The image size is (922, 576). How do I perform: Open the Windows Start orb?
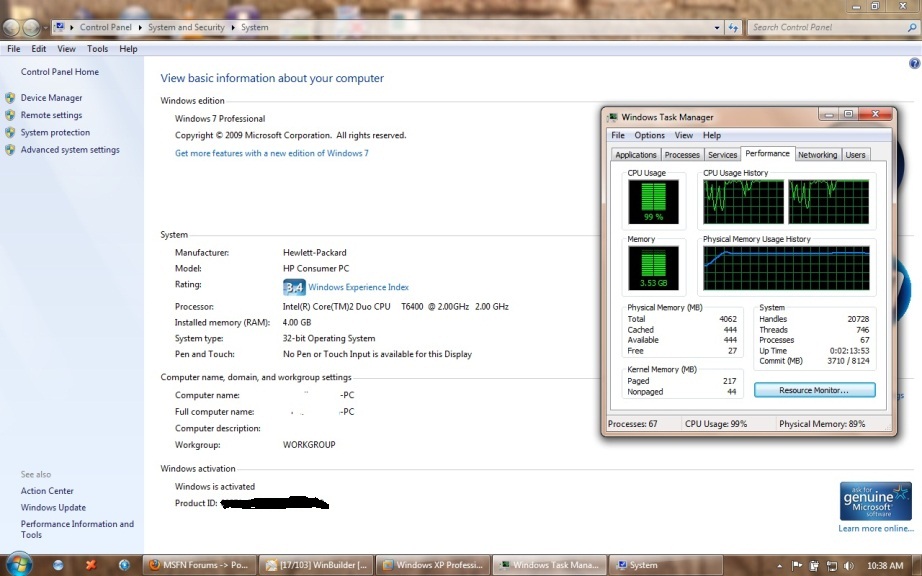click(19, 565)
